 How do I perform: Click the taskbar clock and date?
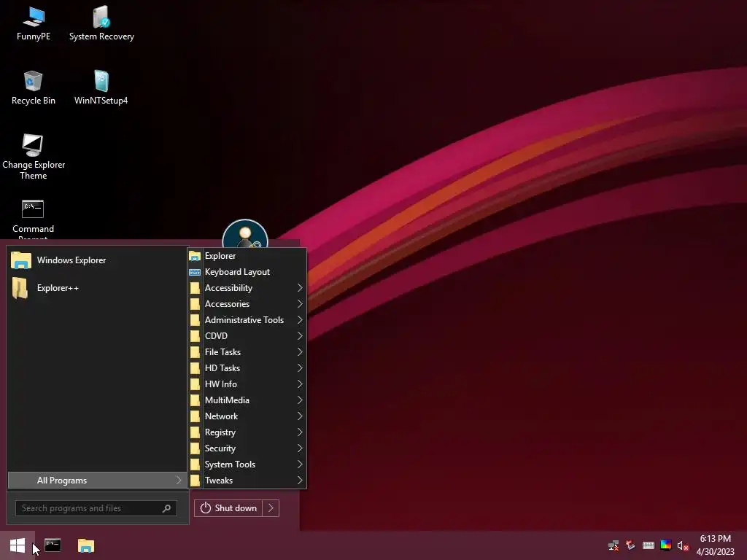(715, 545)
